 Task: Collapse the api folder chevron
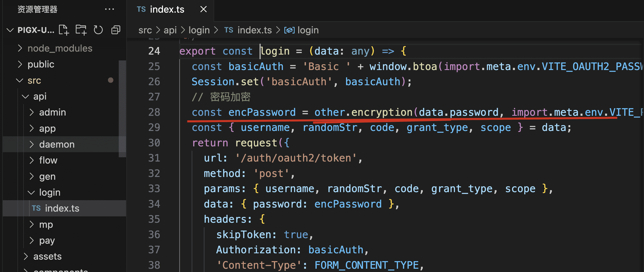[25, 97]
